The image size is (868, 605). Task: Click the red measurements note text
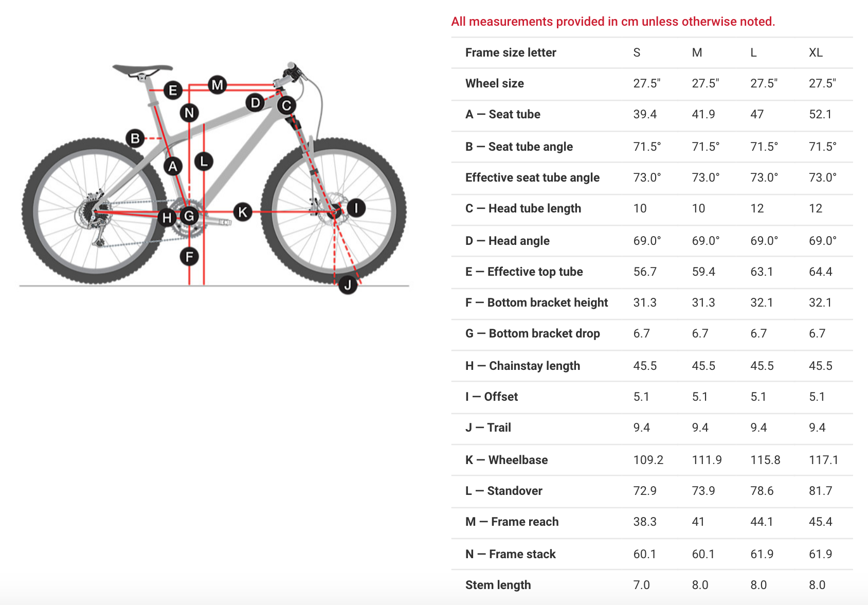tap(613, 22)
